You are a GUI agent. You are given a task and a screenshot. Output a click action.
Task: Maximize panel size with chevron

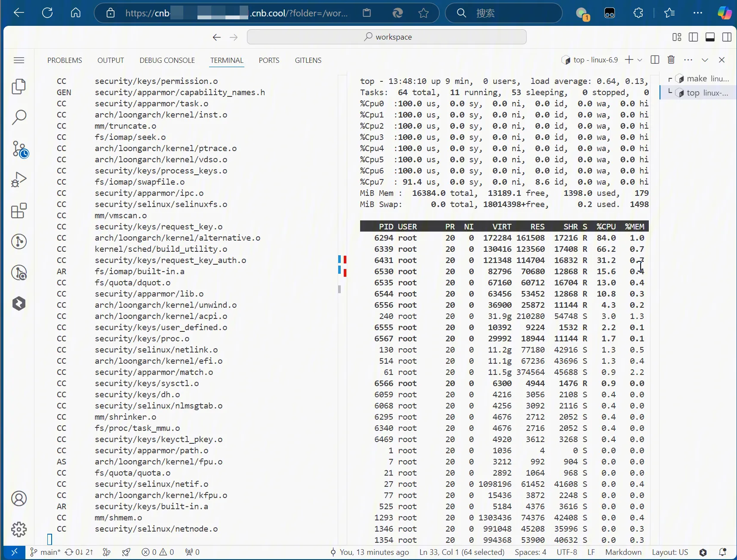pyautogui.click(x=705, y=60)
